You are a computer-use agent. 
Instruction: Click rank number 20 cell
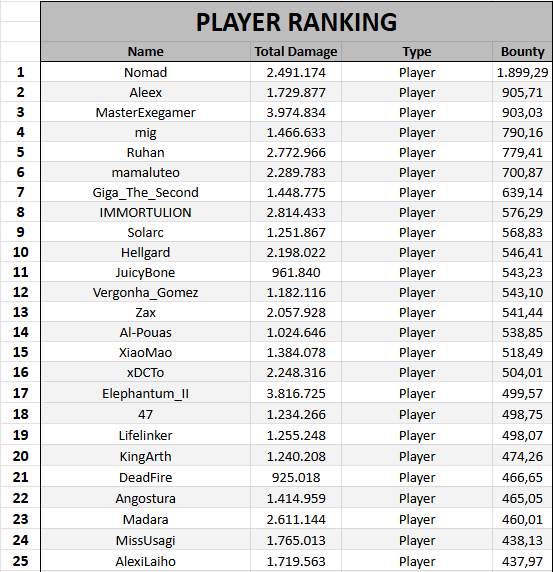point(20,456)
